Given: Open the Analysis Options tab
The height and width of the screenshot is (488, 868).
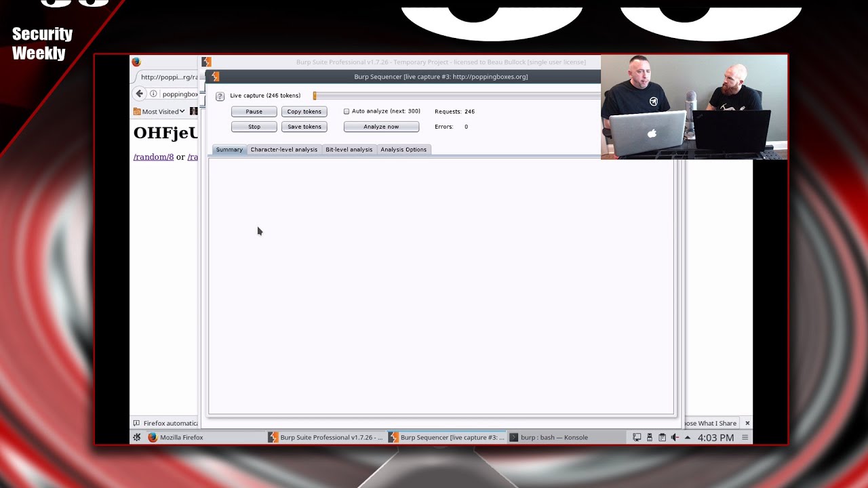Looking at the screenshot, I should pos(403,149).
